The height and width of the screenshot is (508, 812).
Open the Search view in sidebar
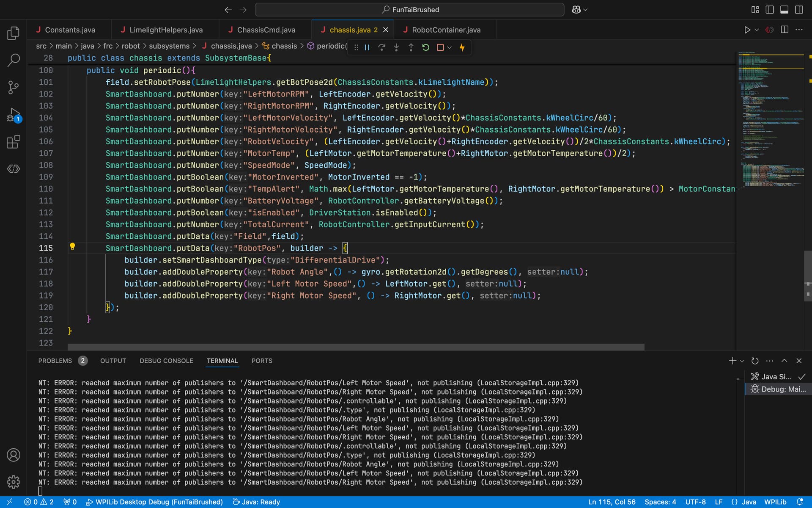[x=14, y=60]
